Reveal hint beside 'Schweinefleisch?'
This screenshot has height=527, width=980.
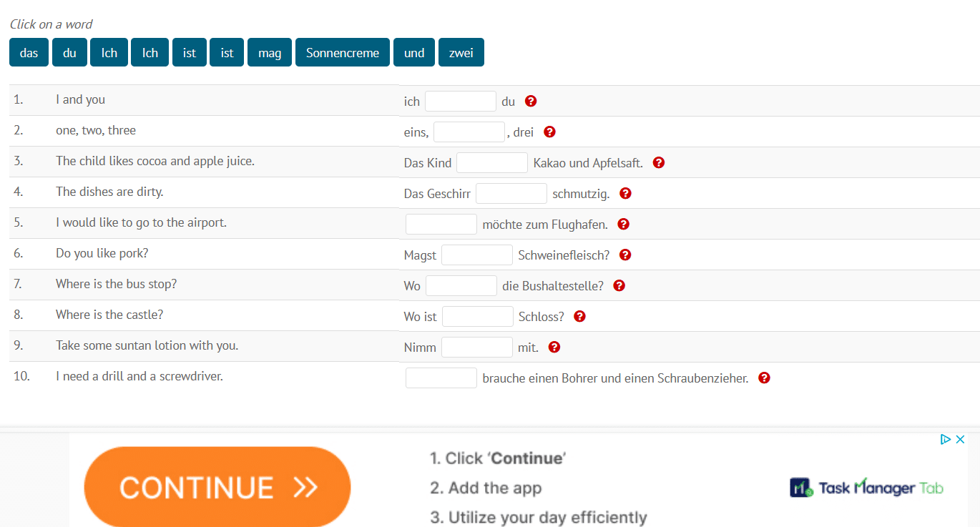pos(625,255)
